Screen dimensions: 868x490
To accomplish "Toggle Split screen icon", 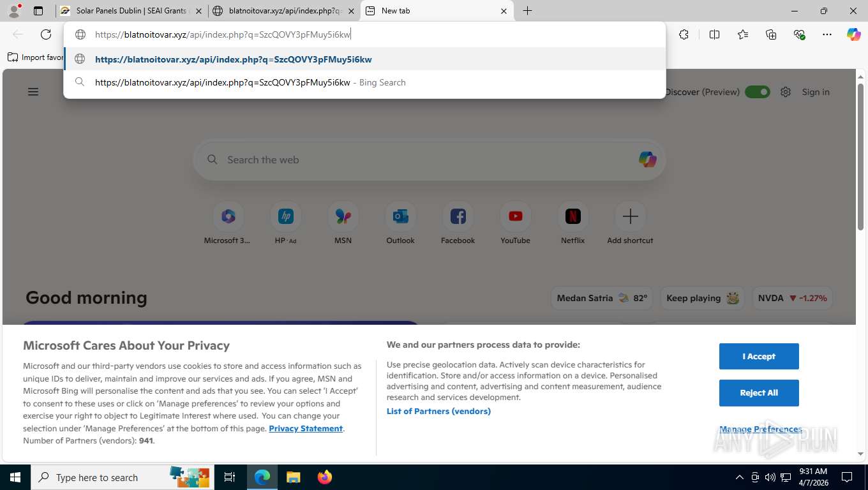I will pyautogui.click(x=714, y=34).
